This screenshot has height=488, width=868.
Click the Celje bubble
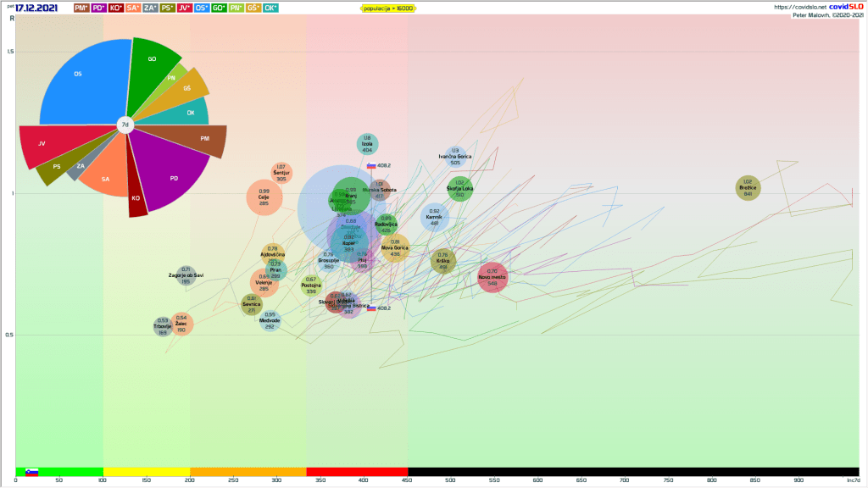[264, 198]
